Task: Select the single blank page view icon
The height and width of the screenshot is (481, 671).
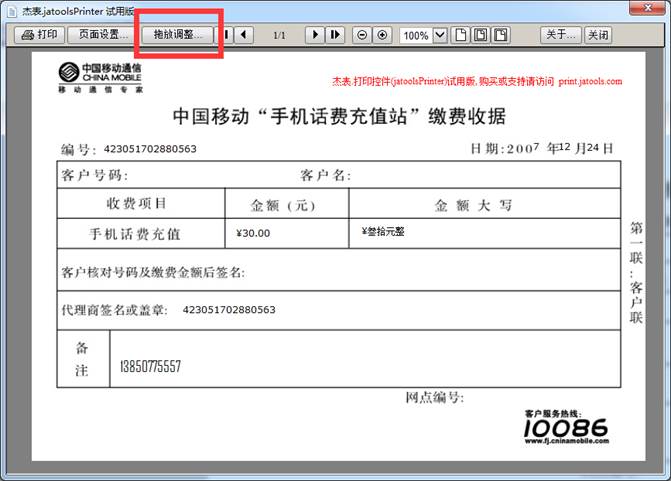Action: 460,35
